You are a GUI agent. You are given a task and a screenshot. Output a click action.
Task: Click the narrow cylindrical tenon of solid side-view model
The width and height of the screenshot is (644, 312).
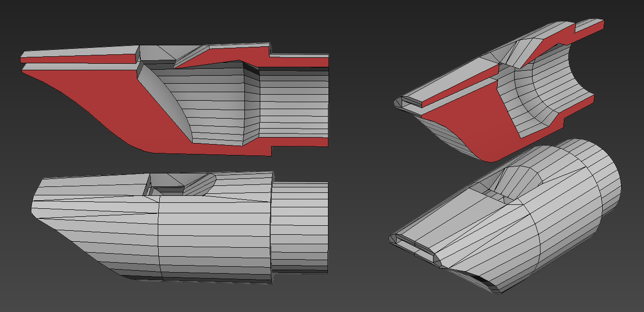[x=300, y=227]
